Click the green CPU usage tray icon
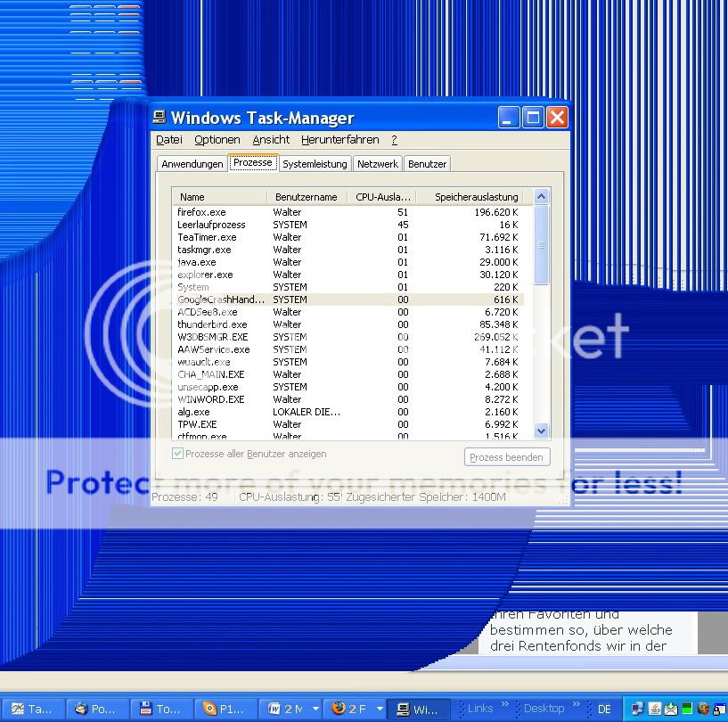Screen dimensions: 728x722 687,709
